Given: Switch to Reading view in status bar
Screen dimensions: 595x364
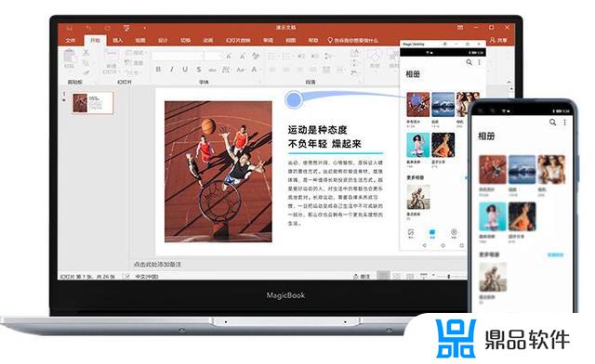Looking at the screenshot, I should tap(410, 277).
